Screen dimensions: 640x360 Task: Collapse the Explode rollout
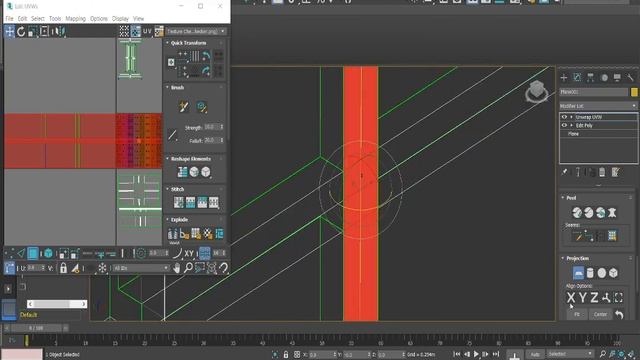pos(179,220)
